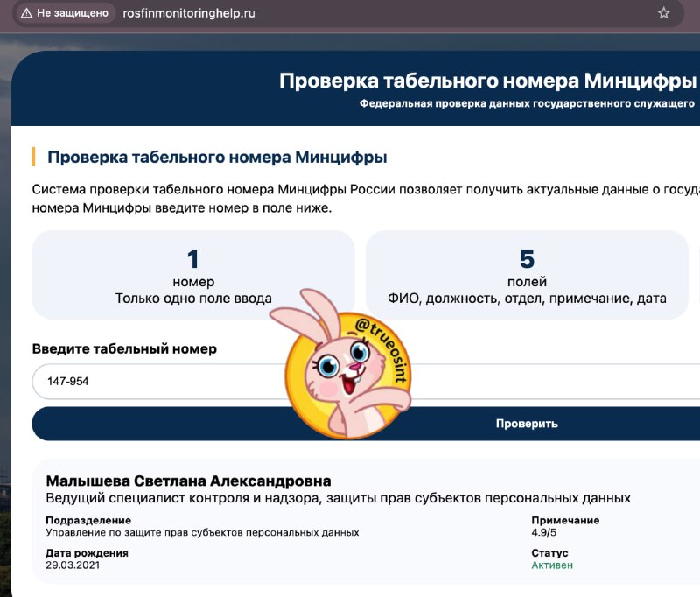This screenshot has width=700, height=597.
Task: Click the note value 4.9/5
Action: coord(543,532)
